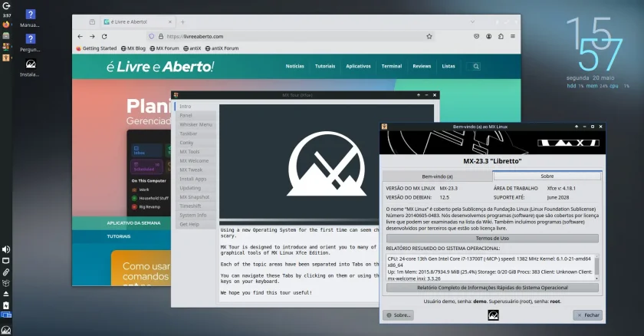The image size is (644, 336).
Task: Click the workspace switcher in panel
Action: [6, 315]
